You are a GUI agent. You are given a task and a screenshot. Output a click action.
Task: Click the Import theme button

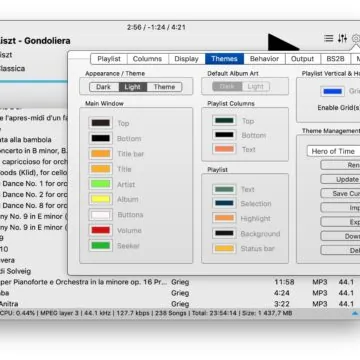(340, 208)
